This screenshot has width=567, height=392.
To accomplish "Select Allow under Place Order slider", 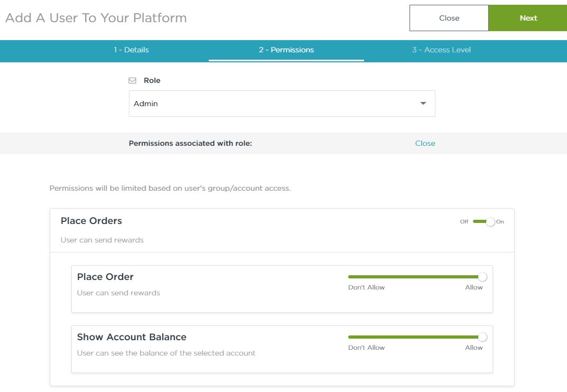I will [473, 287].
